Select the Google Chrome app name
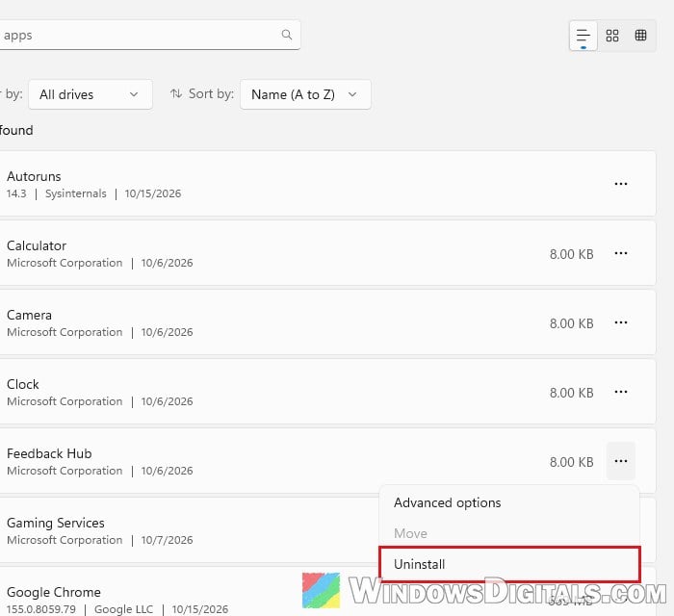 (x=54, y=592)
